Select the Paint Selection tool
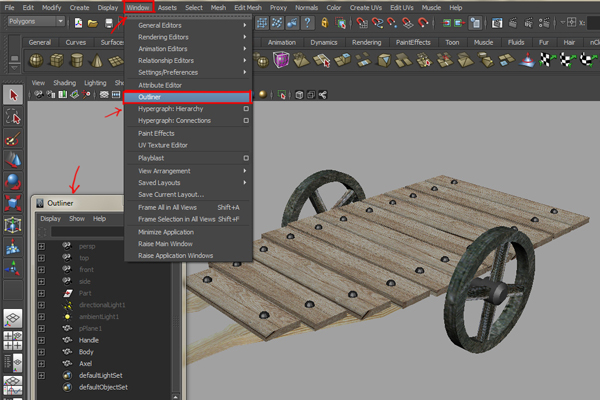This screenshot has width=600, height=400. pyautogui.click(x=13, y=139)
